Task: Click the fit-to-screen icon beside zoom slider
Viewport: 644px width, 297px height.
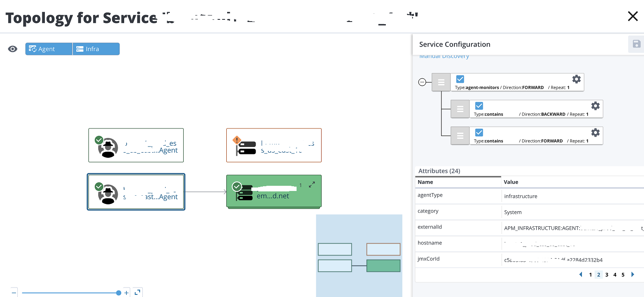Action: (x=138, y=292)
